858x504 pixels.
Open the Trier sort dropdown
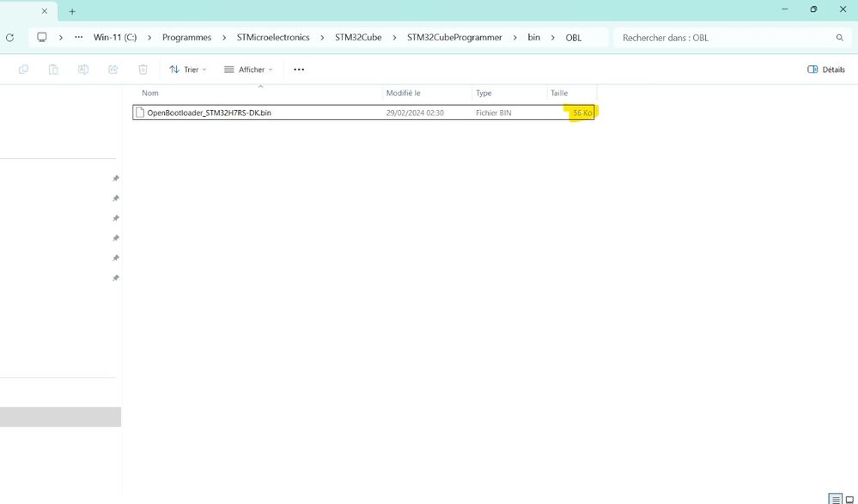coord(188,70)
